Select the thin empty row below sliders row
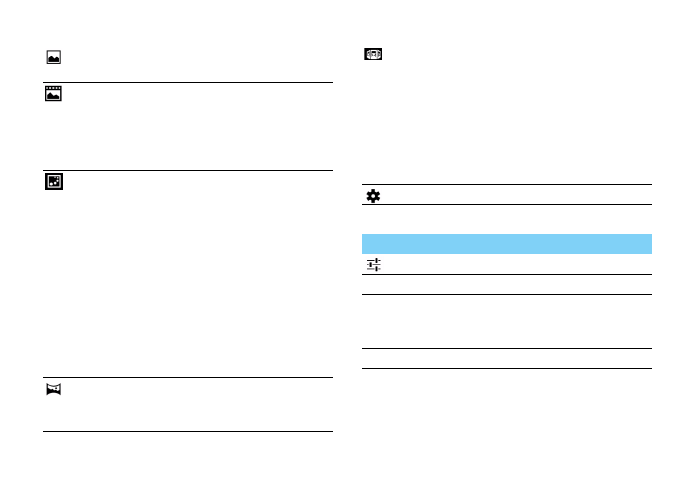The width and height of the screenshot is (680, 498). [x=506, y=285]
